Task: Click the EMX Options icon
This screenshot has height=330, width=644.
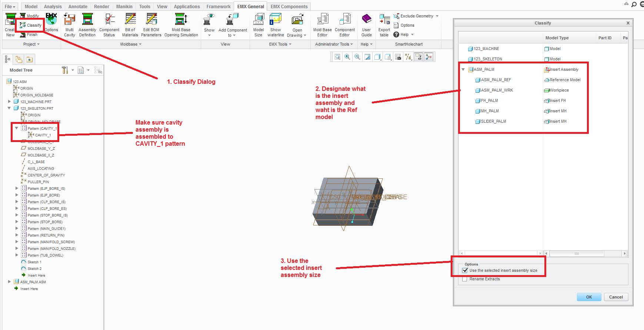Action: point(51,22)
